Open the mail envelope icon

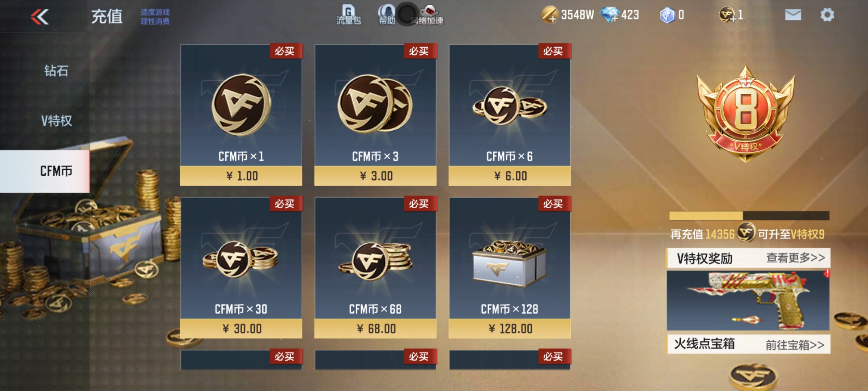coord(793,15)
